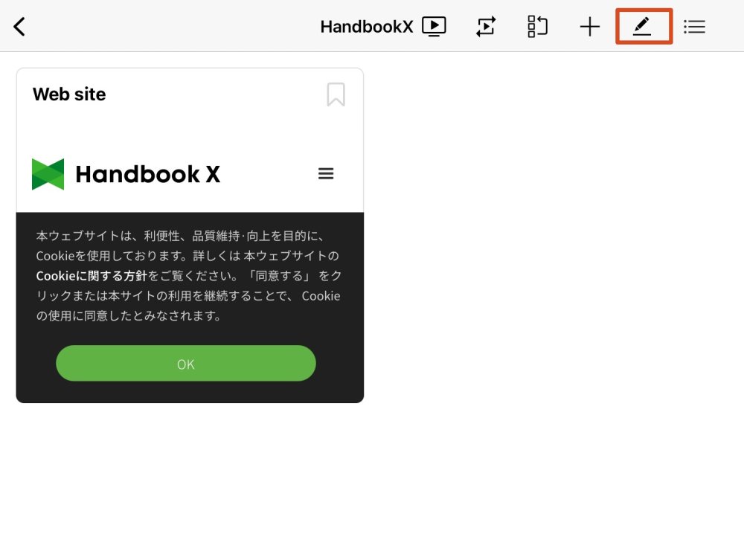Tap the HandbookX title text
This screenshot has width=744, height=560.
[367, 27]
